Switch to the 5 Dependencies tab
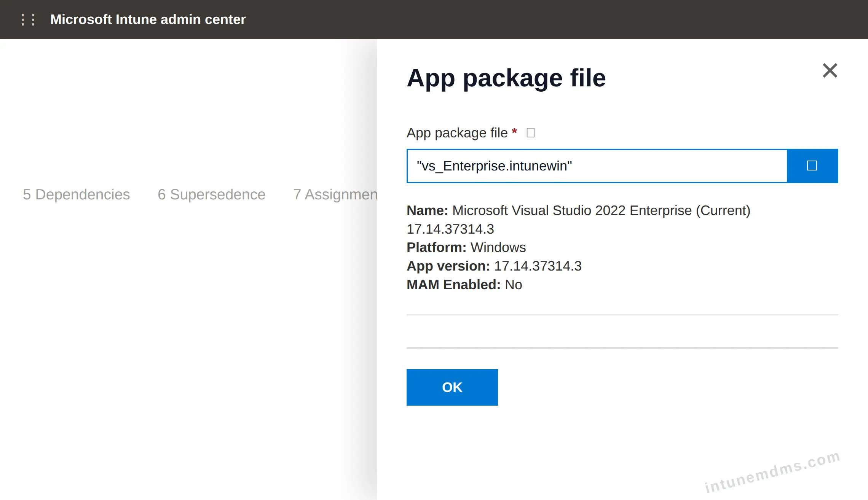 tap(77, 194)
